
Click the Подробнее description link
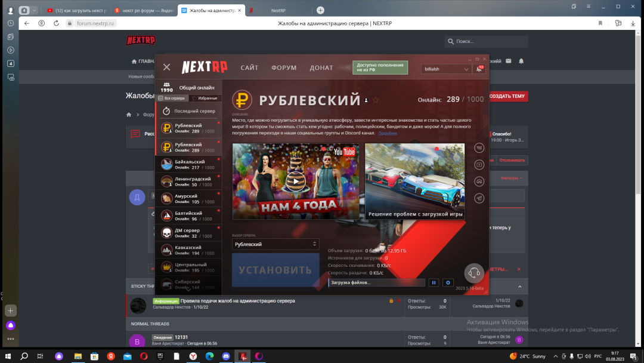coord(388,133)
